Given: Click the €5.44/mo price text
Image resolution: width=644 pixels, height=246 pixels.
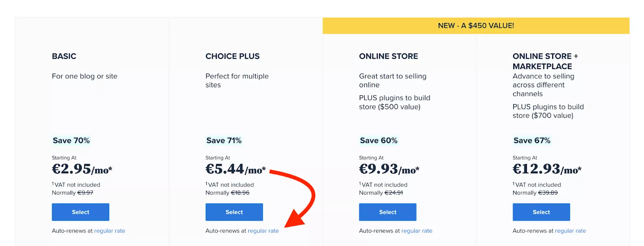Looking at the screenshot, I should [x=235, y=169].
